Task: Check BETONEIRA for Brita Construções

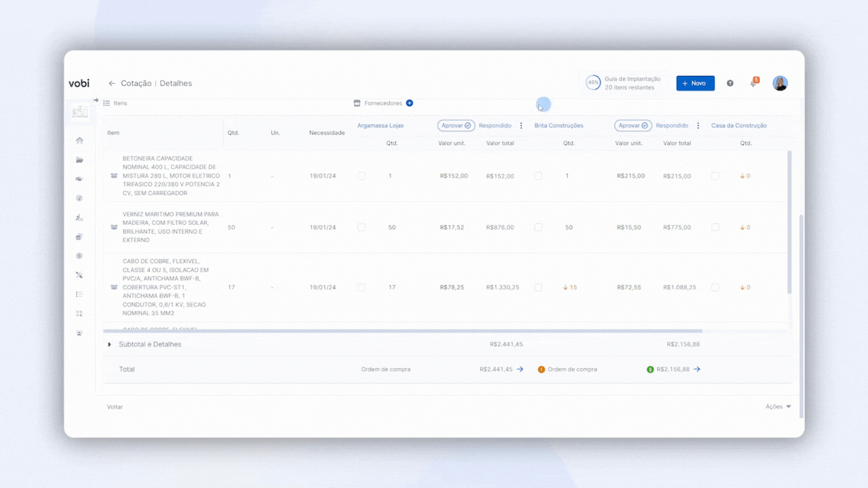Action: click(538, 176)
